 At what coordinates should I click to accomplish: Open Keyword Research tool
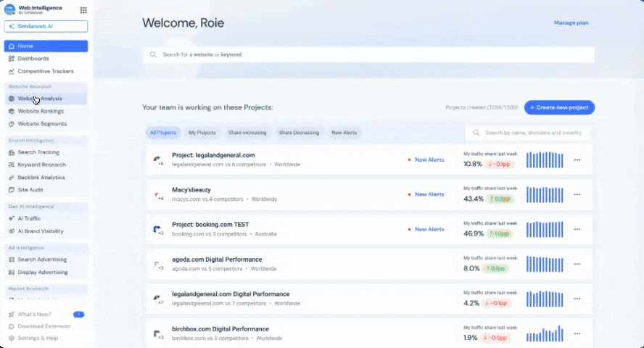point(41,165)
